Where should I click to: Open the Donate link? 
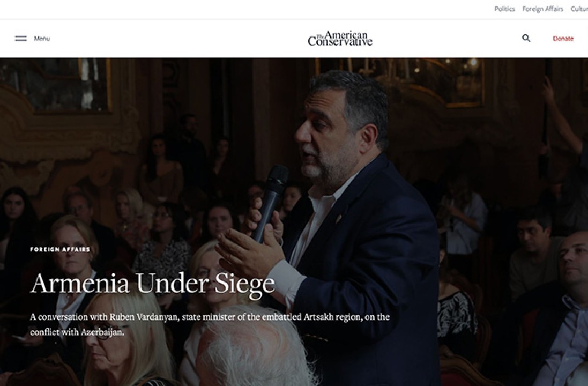(x=563, y=38)
